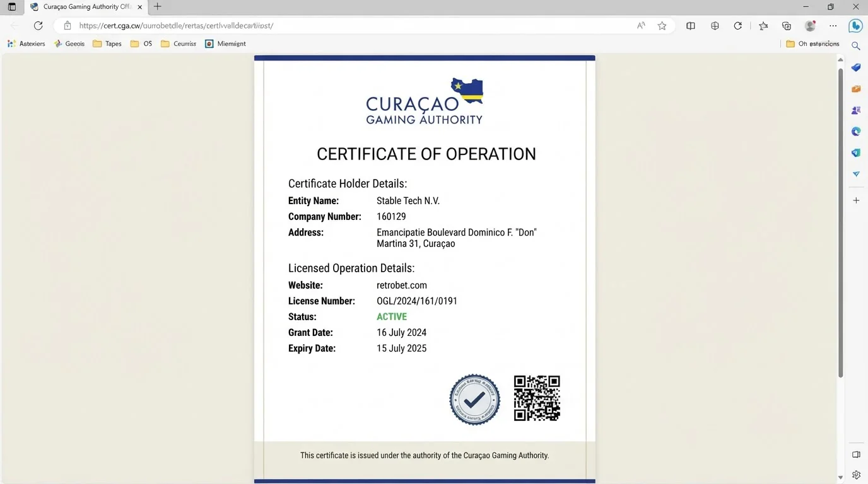Open the Astexiers bookmark
The image size is (868, 484).
pyautogui.click(x=26, y=43)
